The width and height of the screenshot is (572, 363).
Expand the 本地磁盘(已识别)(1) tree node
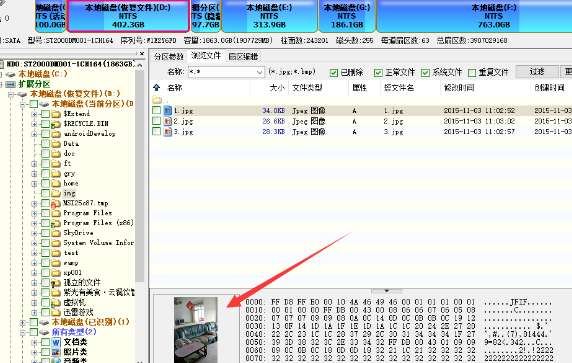click(x=23, y=323)
